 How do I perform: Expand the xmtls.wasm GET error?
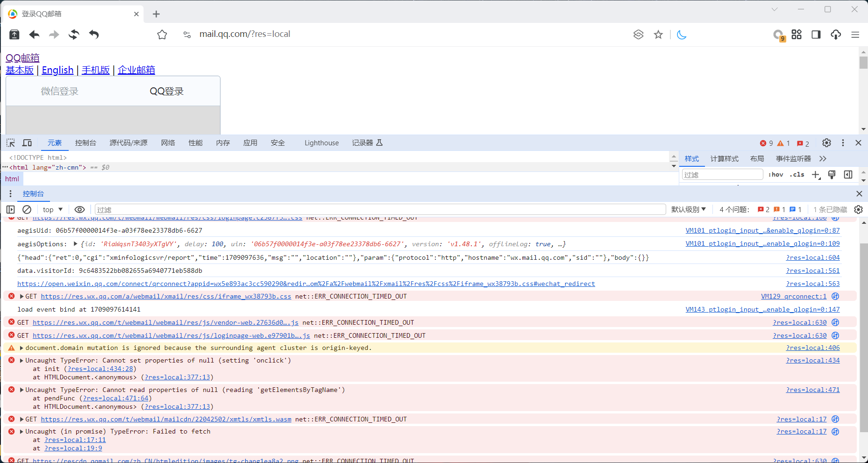pyautogui.click(x=21, y=420)
